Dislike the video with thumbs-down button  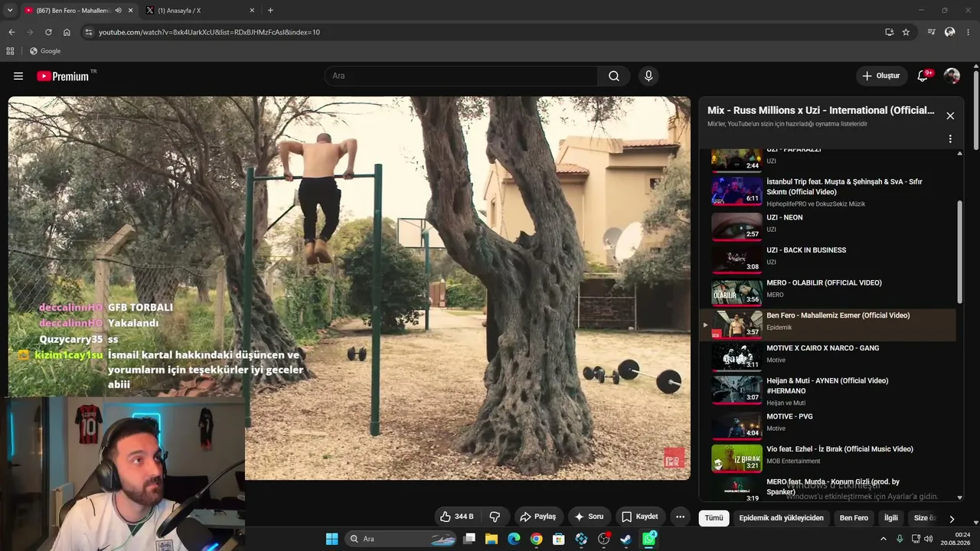click(495, 517)
